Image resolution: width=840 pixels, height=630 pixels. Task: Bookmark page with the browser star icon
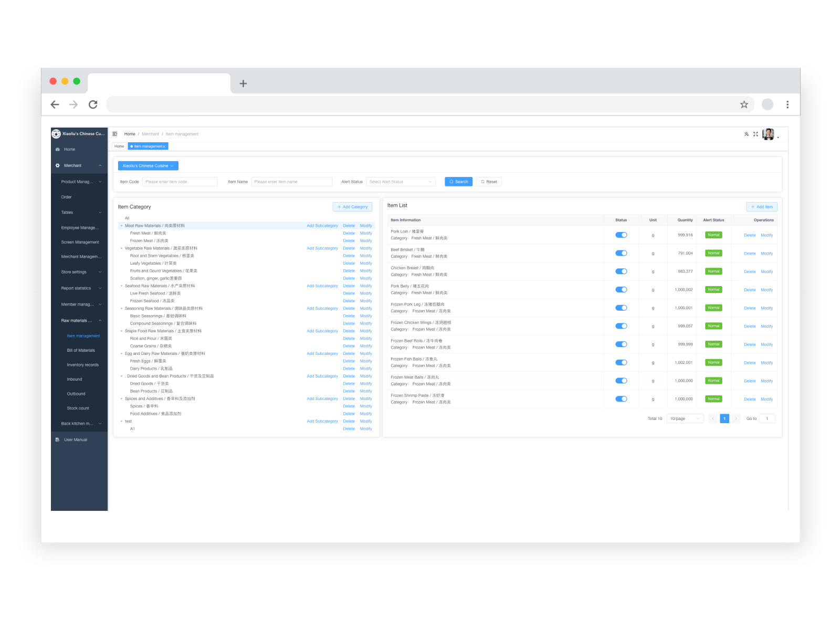click(x=744, y=104)
